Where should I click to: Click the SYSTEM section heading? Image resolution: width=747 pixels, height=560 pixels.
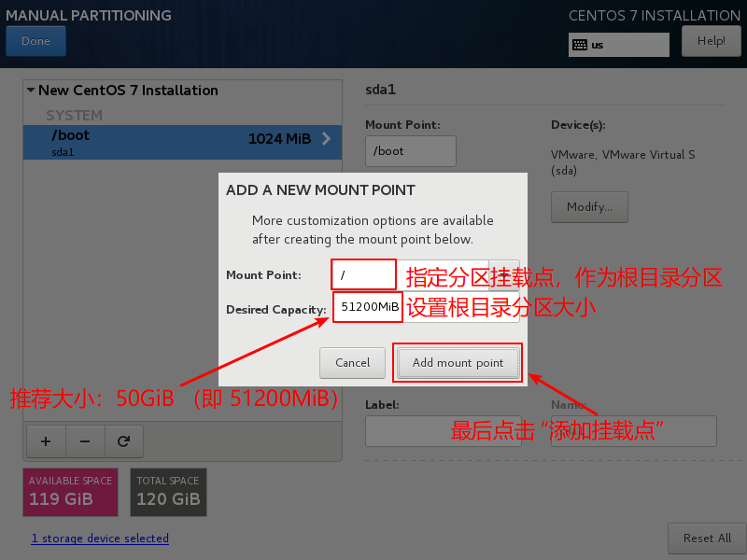click(75, 115)
